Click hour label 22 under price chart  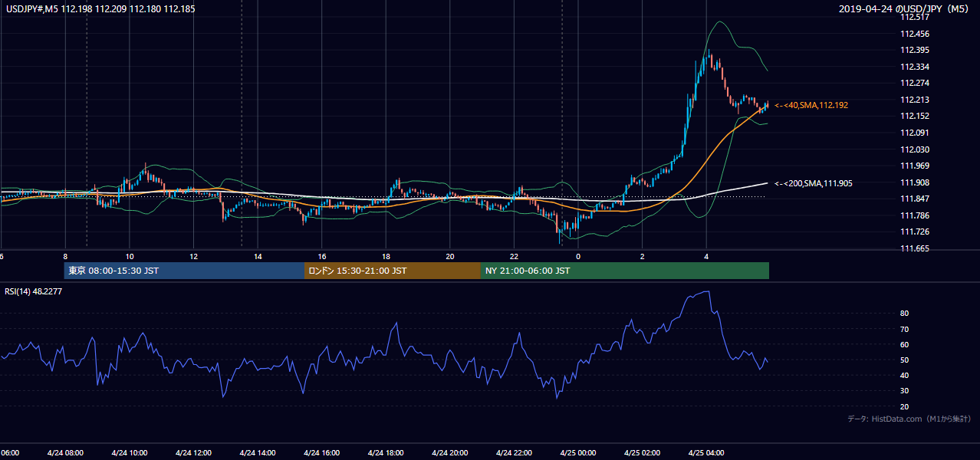514,257
